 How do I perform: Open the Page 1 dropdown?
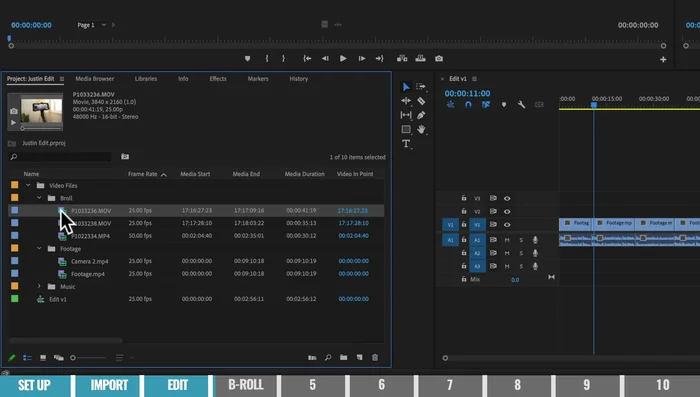click(92, 25)
